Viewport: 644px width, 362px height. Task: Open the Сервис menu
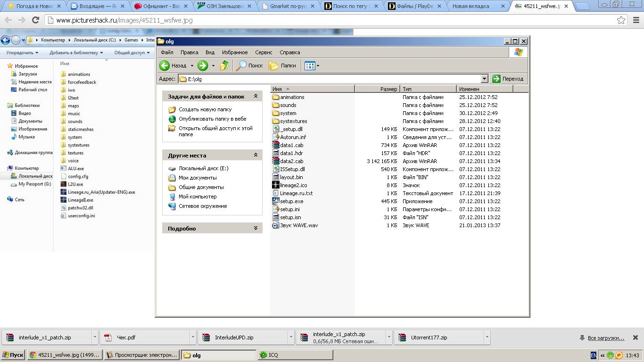point(264,52)
